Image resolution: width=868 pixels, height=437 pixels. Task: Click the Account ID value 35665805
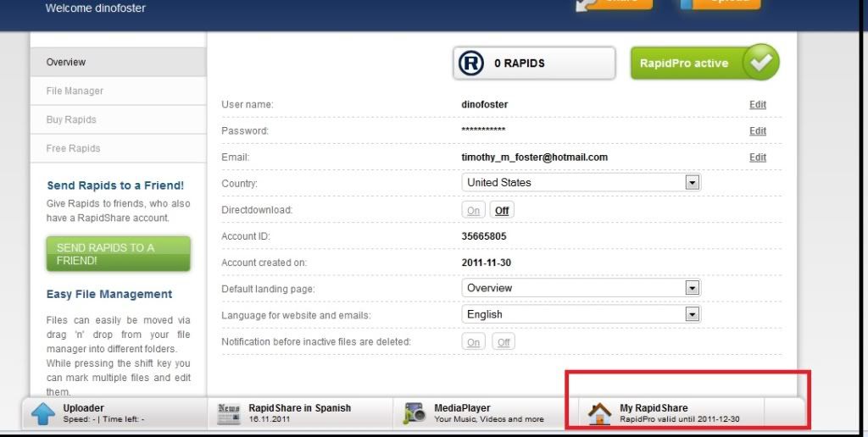(484, 236)
